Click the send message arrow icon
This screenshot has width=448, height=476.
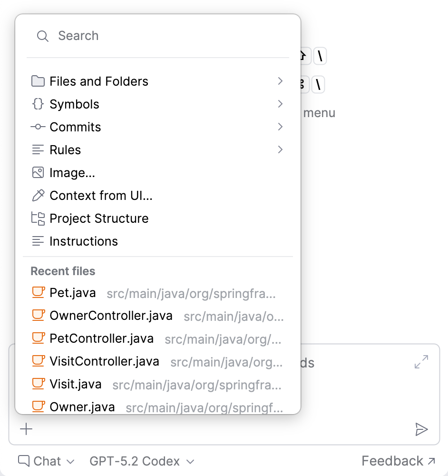point(421,429)
